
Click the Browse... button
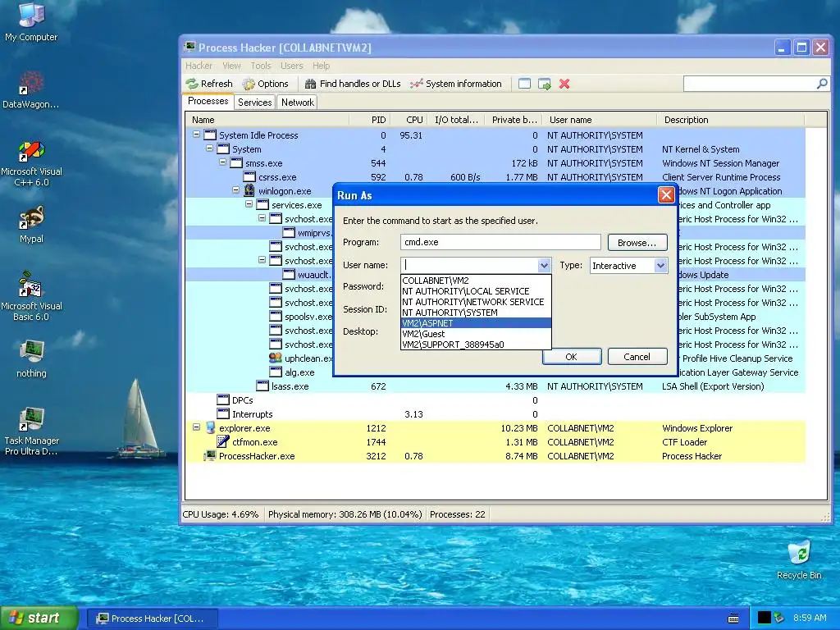click(637, 243)
